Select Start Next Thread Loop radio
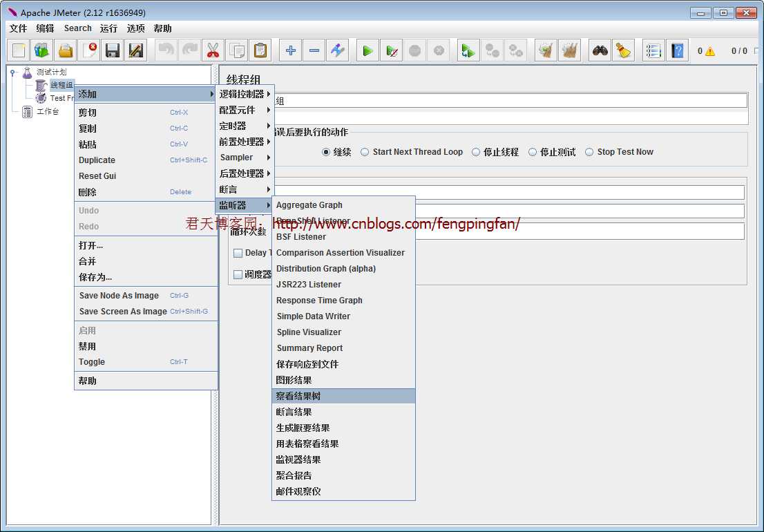764x532 pixels. (365, 152)
